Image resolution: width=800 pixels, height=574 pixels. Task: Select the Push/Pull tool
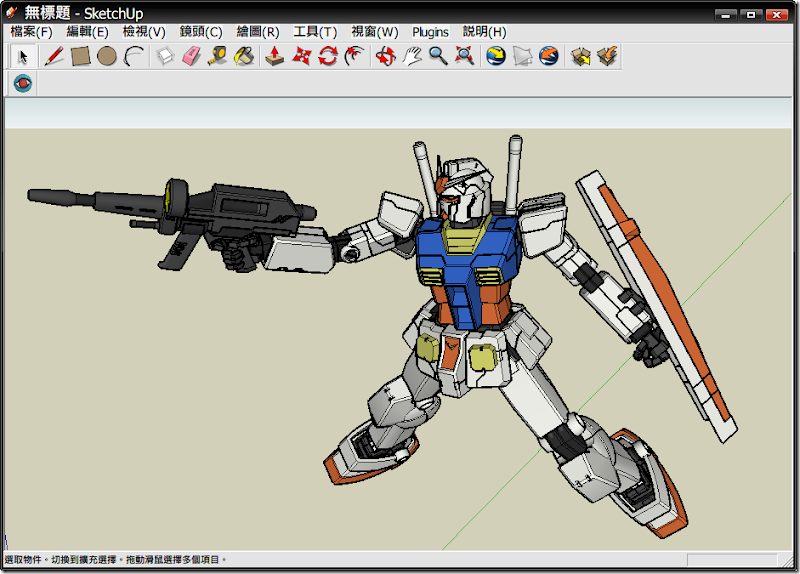click(x=275, y=56)
